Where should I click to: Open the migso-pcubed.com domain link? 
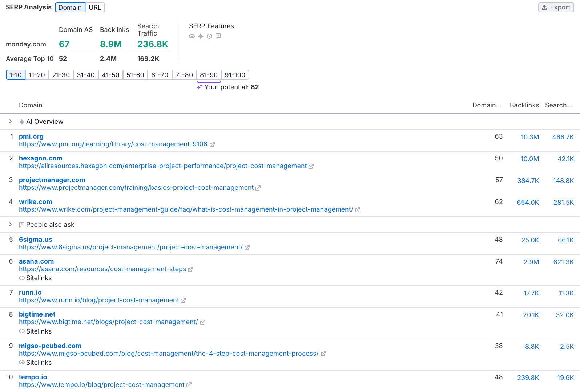coord(50,346)
